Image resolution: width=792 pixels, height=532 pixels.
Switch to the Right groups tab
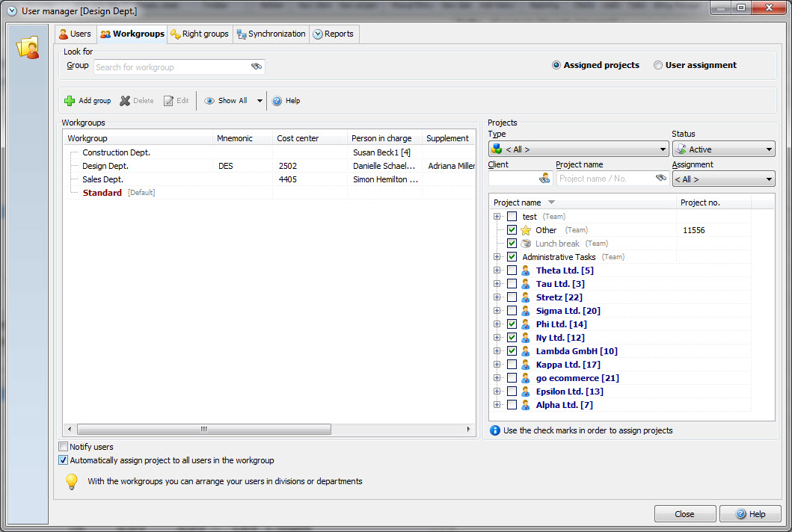[200, 34]
